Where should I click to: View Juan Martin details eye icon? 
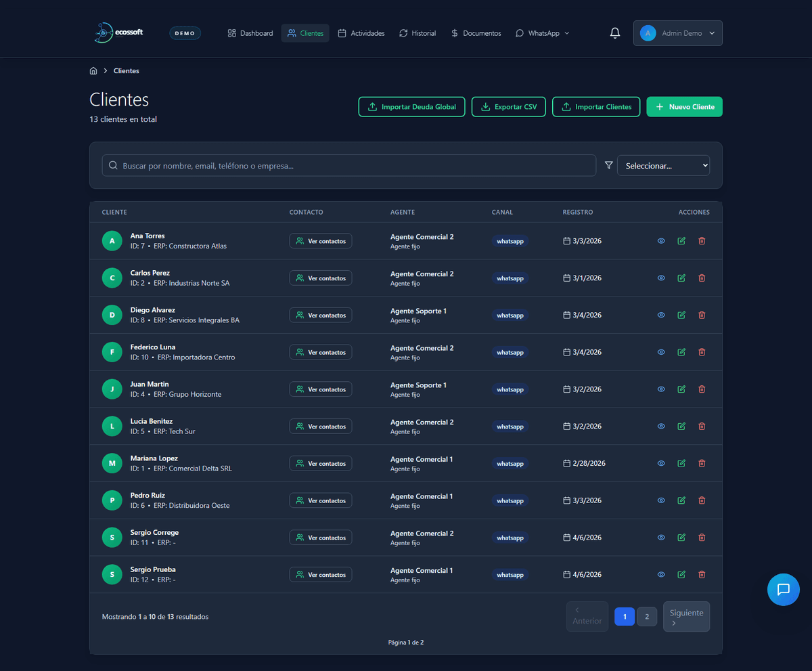click(661, 389)
